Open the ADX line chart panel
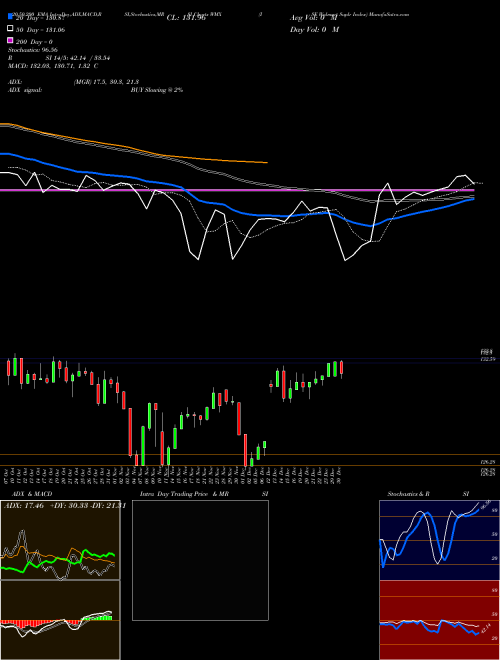This screenshot has width=500, height=660. click(x=60, y=540)
